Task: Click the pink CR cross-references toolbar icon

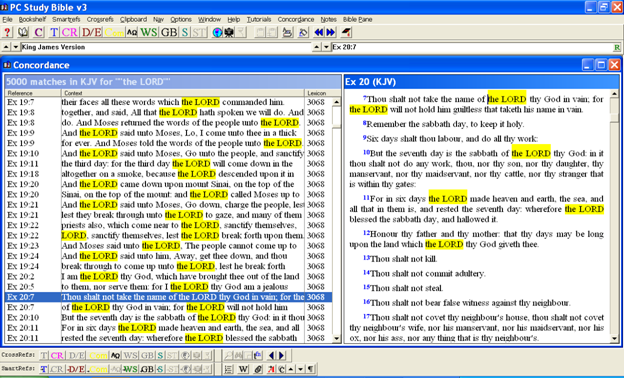Action: coord(69,32)
